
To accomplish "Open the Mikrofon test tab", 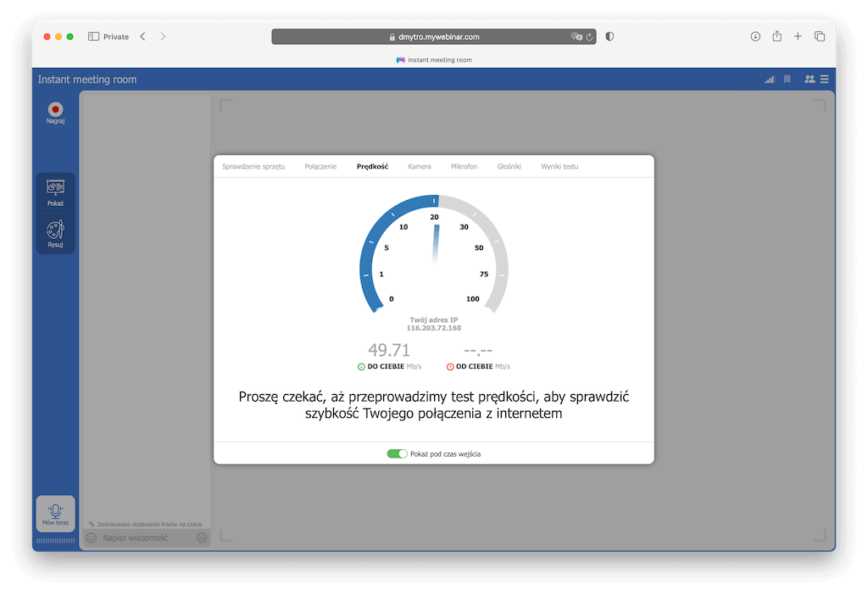I will pyautogui.click(x=464, y=166).
